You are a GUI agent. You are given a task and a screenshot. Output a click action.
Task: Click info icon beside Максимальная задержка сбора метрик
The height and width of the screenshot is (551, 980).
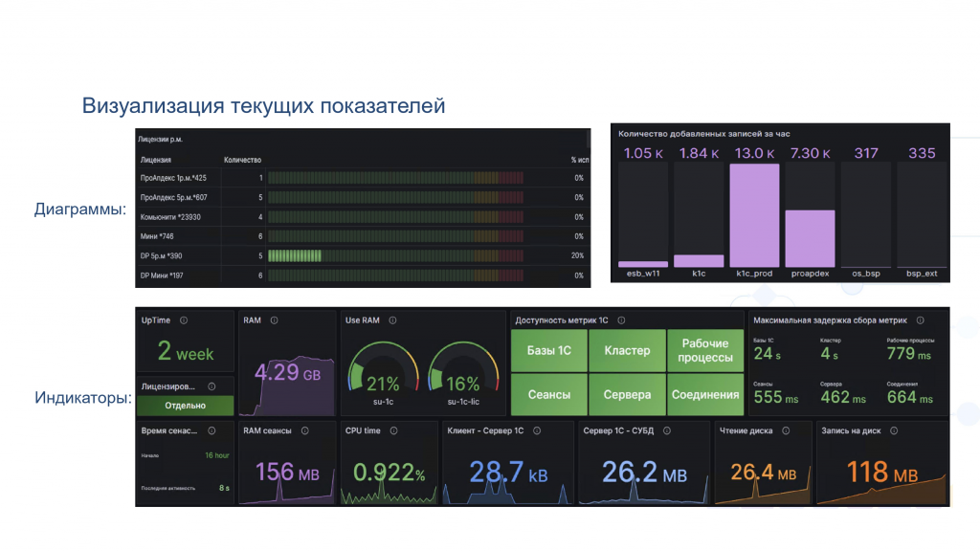[x=921, y=320]
